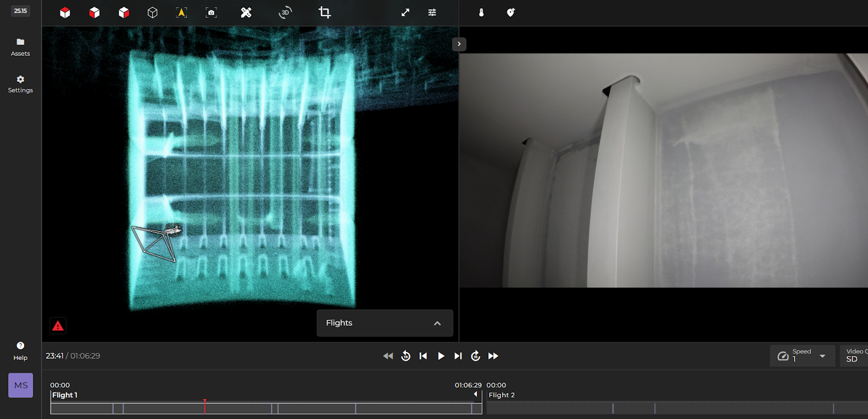
Task: Click the red warning triangle alert
Action: tap(58, 326)
